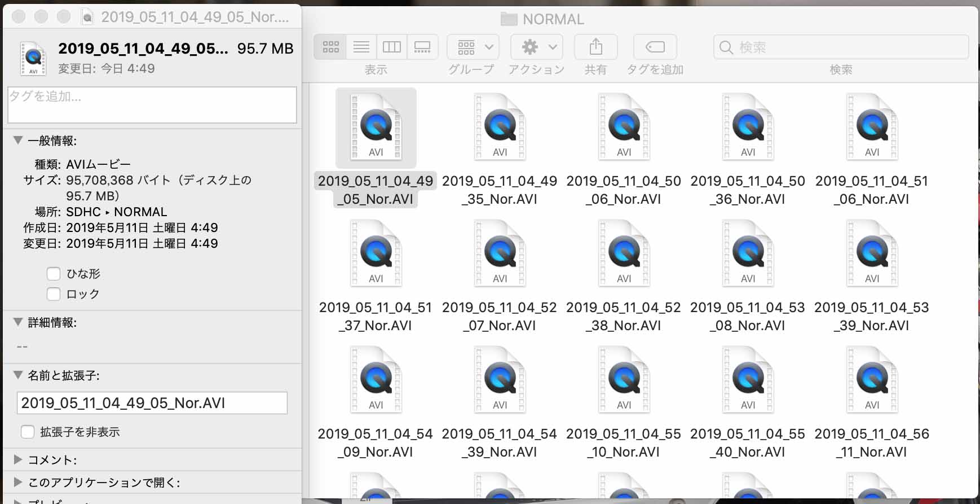Switch Finder to gallery view
Image resolution: width=980 pixels, height=504 pixels.
(x=422, y=47)
